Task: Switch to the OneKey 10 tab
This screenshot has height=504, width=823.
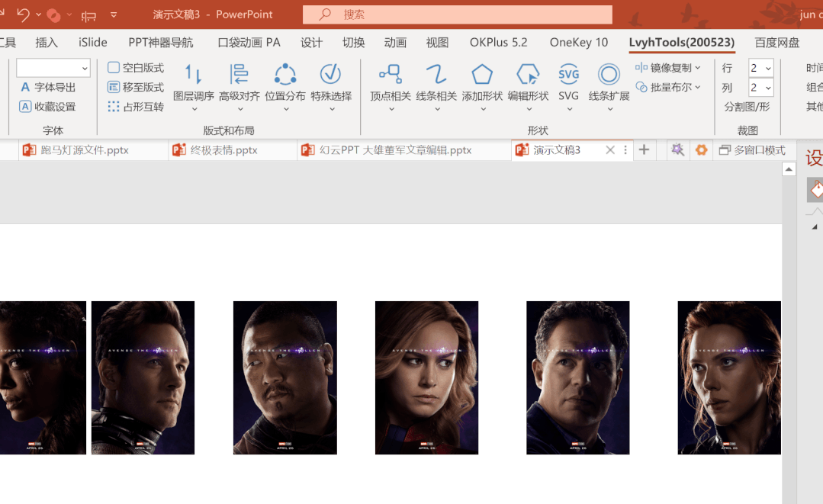Action: tap(579, 43)
